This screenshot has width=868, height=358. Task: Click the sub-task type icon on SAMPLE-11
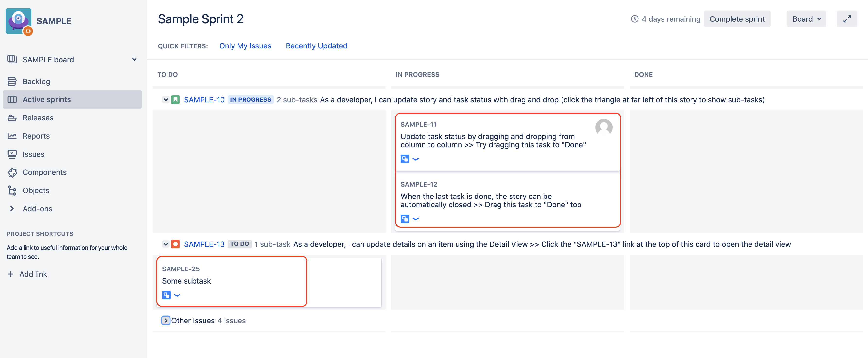[405, 159]
